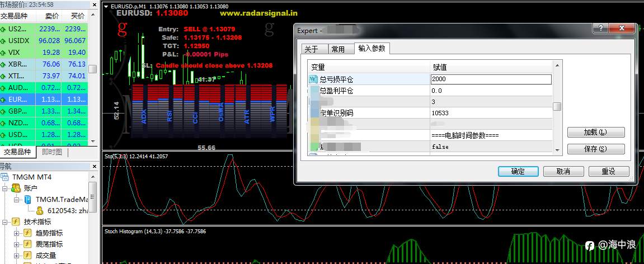Switch to the 交易品种 tab in Market Watch

tap(18, 152)
